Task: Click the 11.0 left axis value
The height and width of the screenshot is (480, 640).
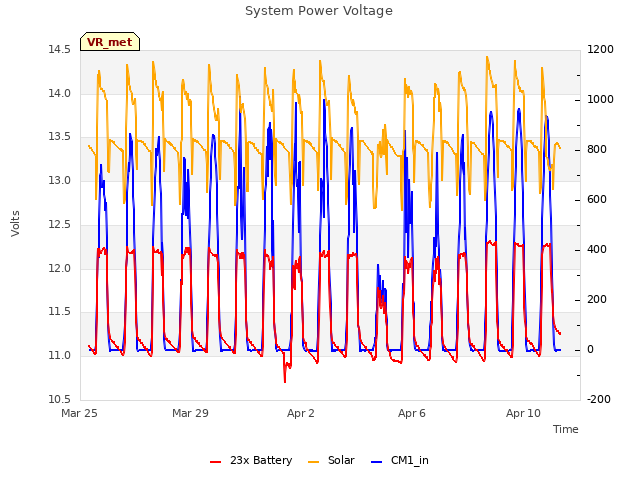Action: [x=60, y=356]
